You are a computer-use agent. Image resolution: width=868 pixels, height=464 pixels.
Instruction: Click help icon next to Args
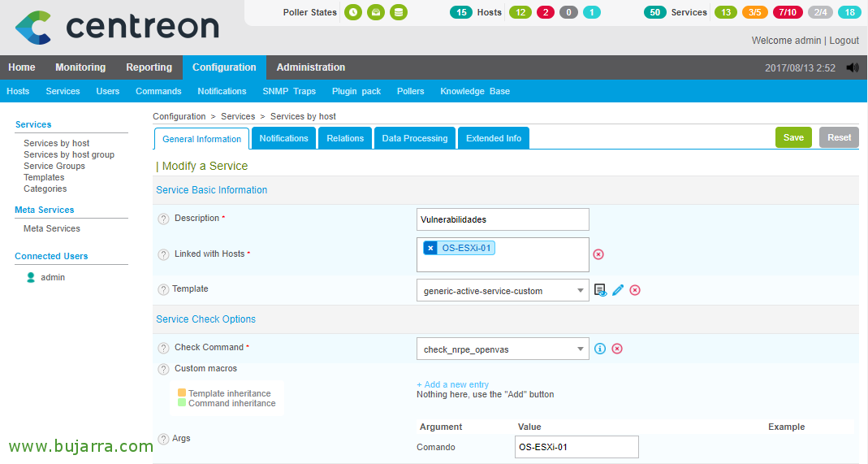coord(163,439)
